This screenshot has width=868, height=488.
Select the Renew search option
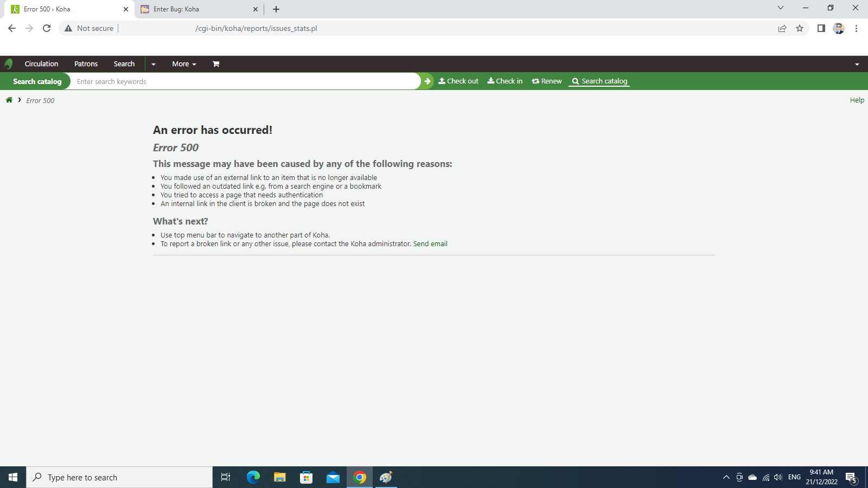pyautogui.click(x=547, y=81)
